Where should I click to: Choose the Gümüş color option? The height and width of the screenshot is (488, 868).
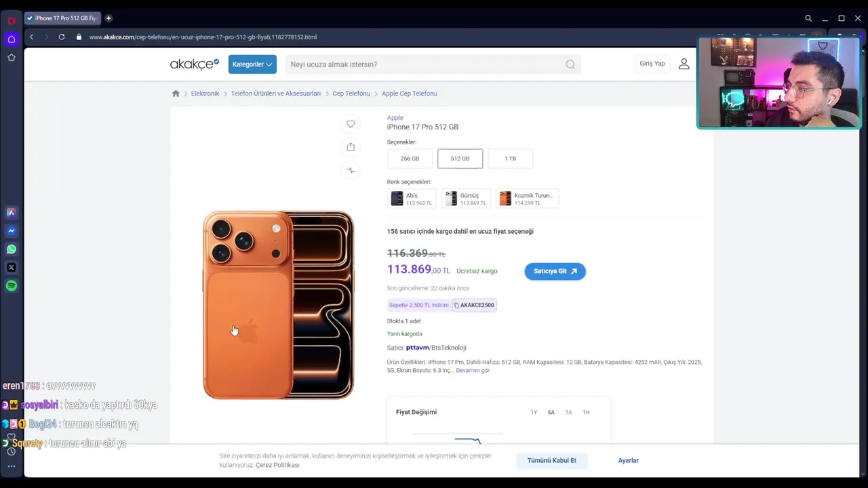pyautogui.click(x=466, y=199)
